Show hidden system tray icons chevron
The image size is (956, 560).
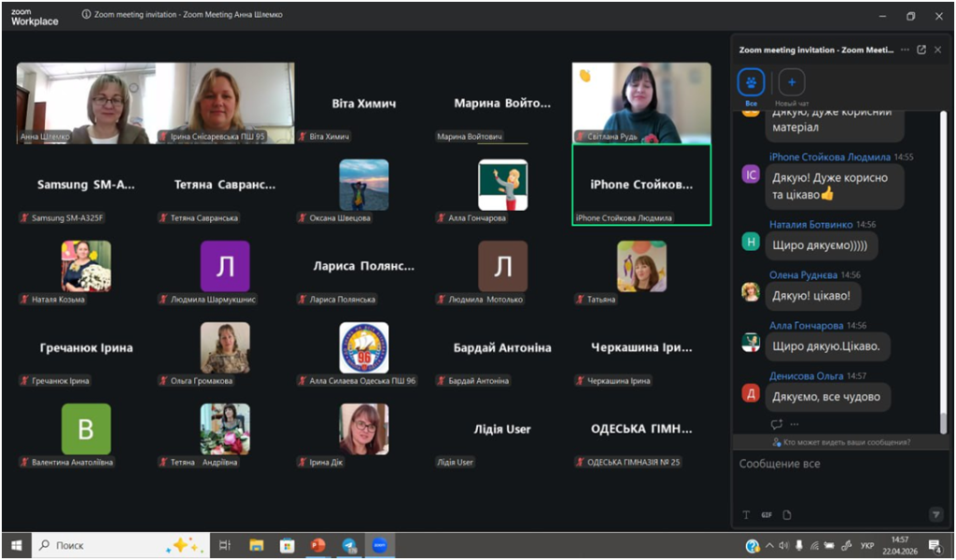coord(767,545)
